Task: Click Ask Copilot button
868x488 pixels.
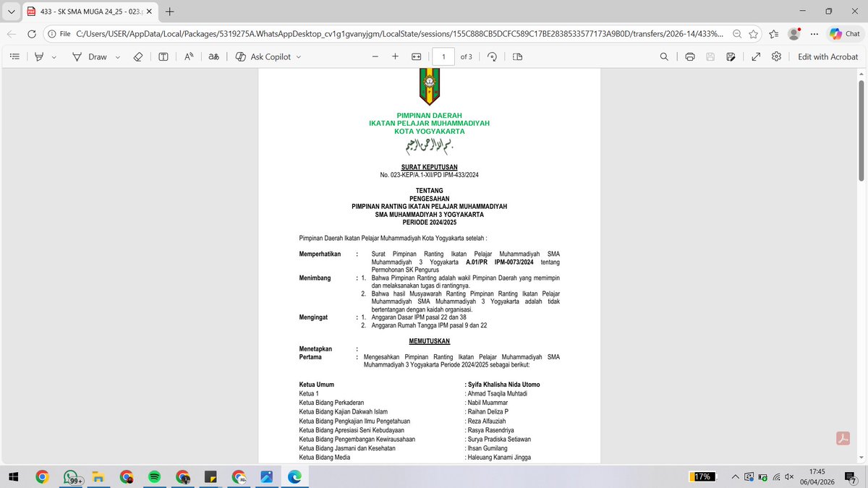Action: click(x=263, y=56)
